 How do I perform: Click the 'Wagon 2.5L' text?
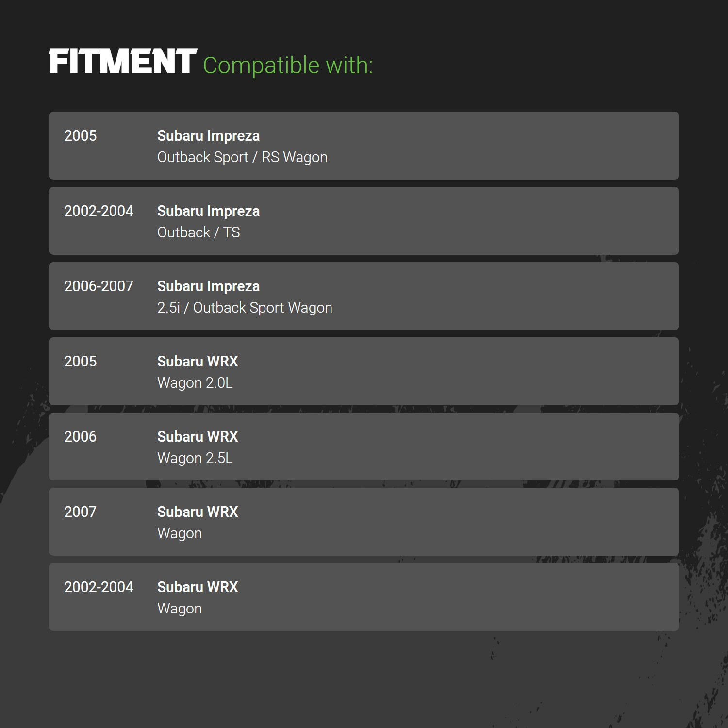195,458
